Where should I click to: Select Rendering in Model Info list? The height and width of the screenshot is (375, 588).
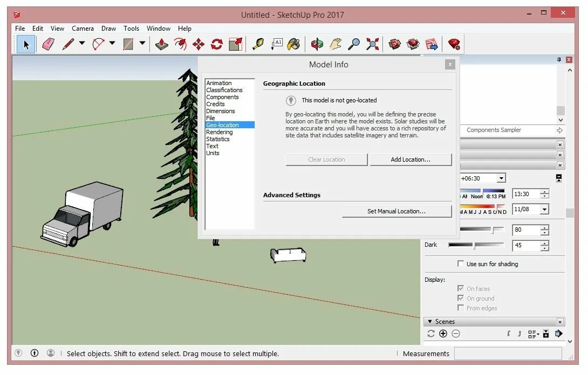pyautogui.click(x=220, y=132)
